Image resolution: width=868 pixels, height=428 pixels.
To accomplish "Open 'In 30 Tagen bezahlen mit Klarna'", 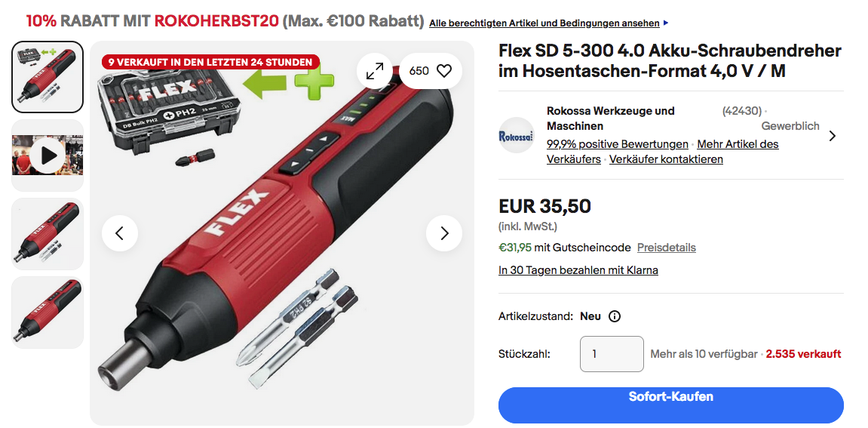I will 578,270.
